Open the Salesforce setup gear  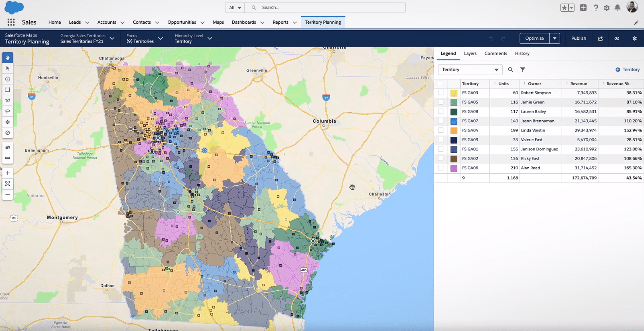(607, 8)
